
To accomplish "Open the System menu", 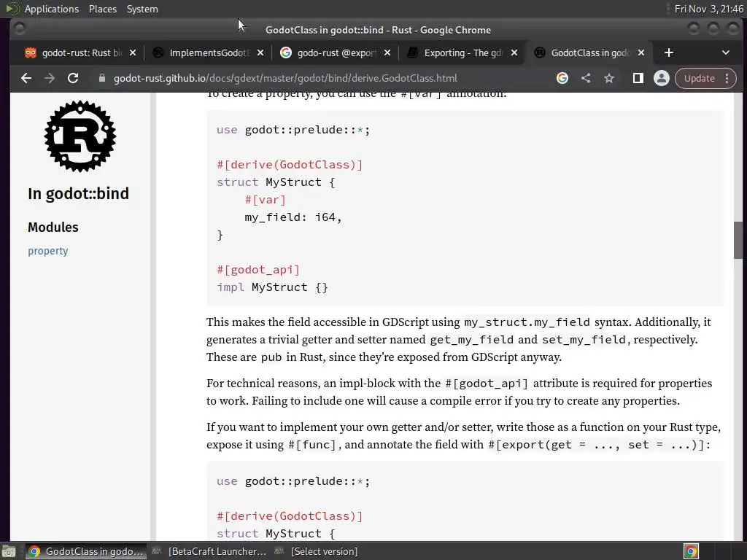I will pos(142,9).
